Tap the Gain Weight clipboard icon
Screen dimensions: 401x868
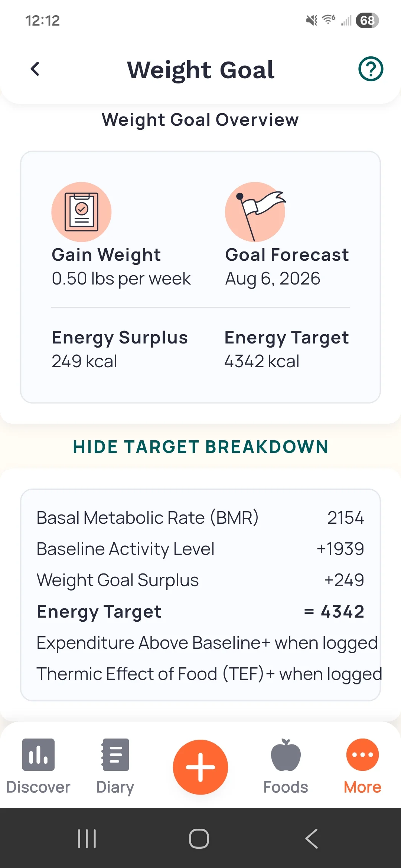[81, 212]
